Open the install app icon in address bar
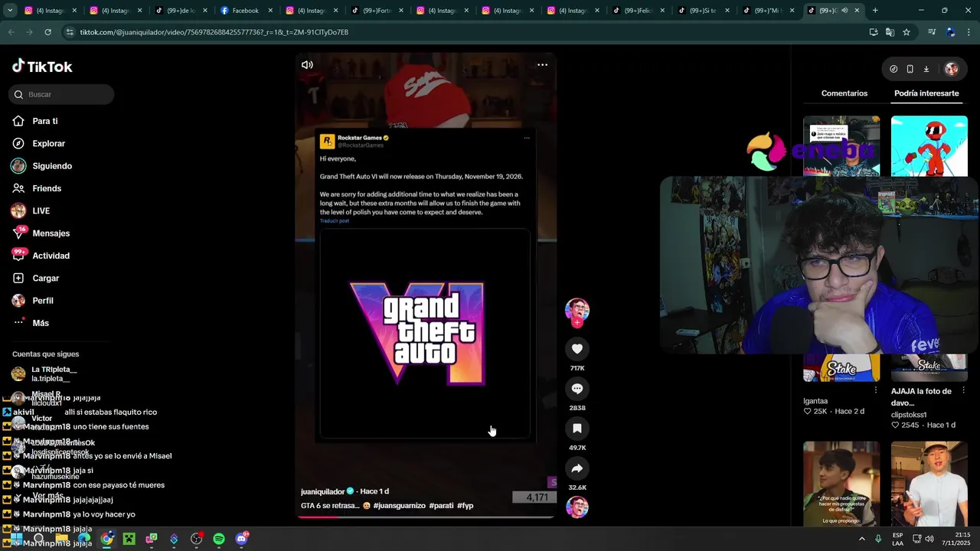Screen dimensions: 980x551 click(874, 32)
